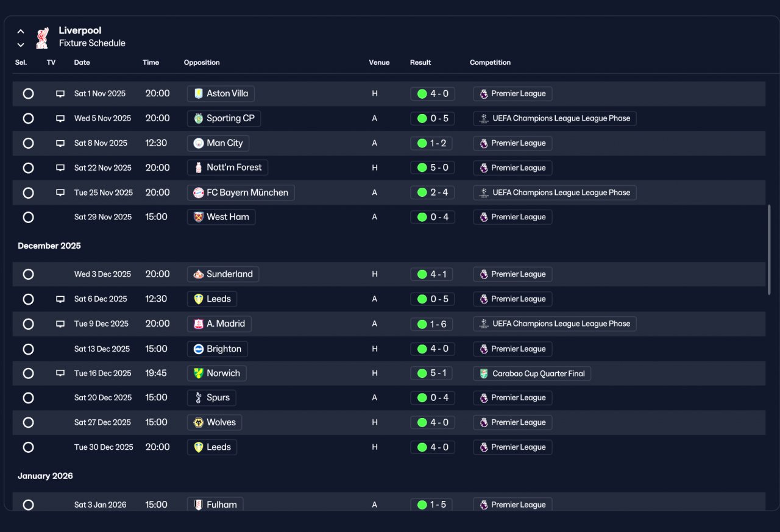Viewport: 780px width, 532px height.
Task: Click the up chevron beside Liverpool
Action: [x=21, y=32]
